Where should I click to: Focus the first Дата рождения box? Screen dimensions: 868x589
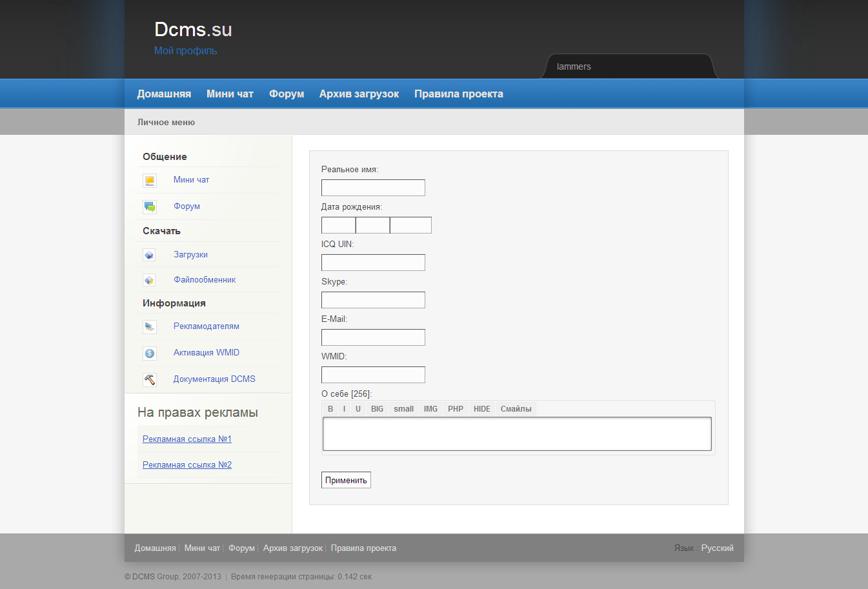pyautogui.click(x=338, y=225)
